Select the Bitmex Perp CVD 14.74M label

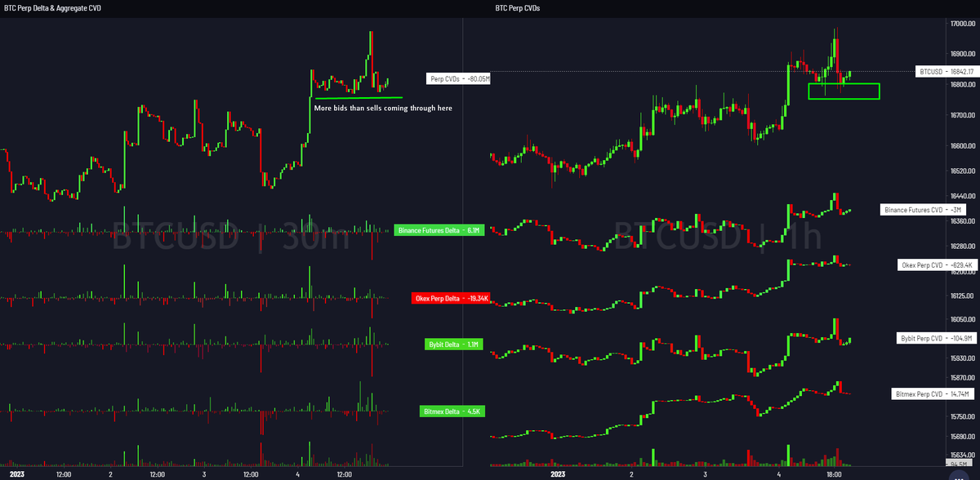click(933, 394)
